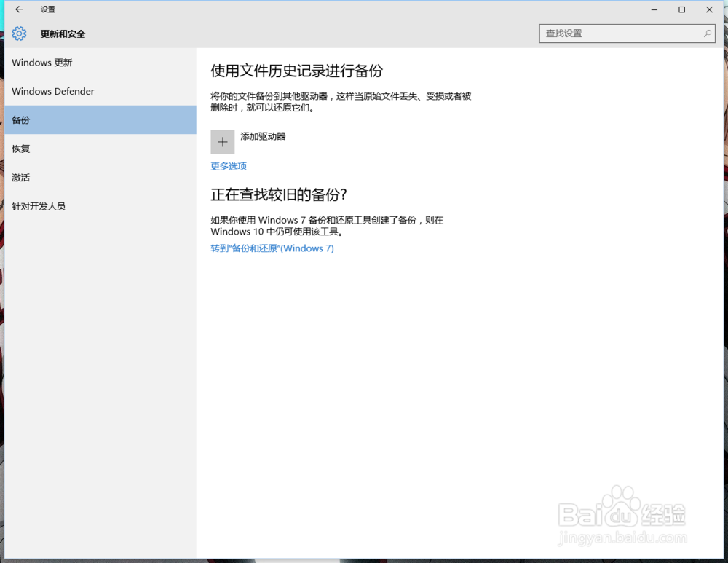Click the 更多选项 link

pos(229,166)
